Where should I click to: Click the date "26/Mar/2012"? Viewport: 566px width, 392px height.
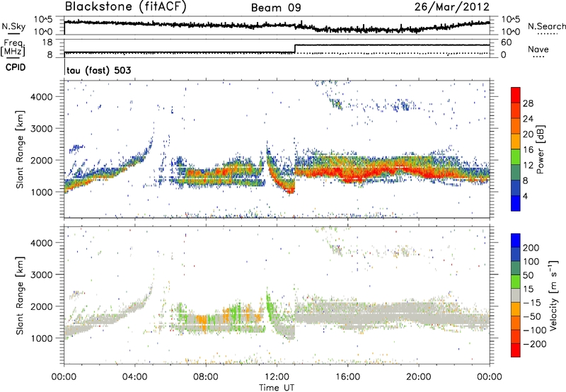(x=452, y=7)
